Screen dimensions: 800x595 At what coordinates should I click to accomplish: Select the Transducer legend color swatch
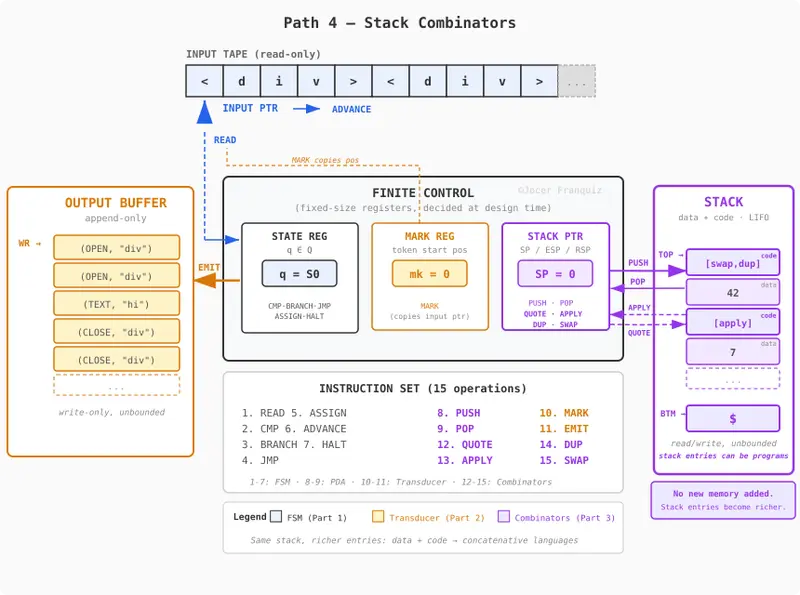tap(378, 516)
